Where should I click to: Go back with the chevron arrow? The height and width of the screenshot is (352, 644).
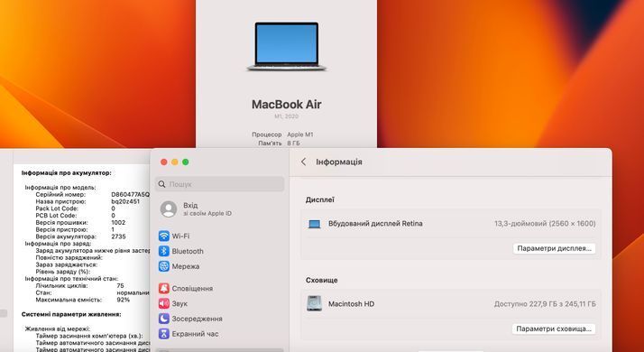pos(304,162)
